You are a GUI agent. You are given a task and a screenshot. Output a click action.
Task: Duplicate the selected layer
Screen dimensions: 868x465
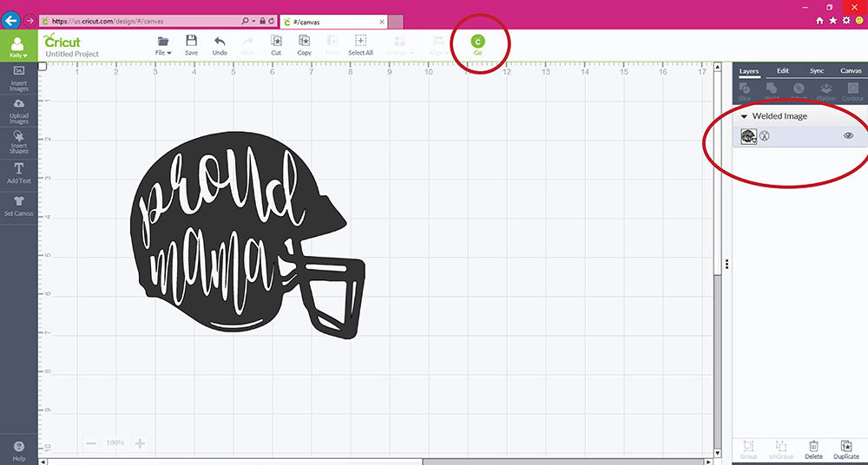(845, 449)
